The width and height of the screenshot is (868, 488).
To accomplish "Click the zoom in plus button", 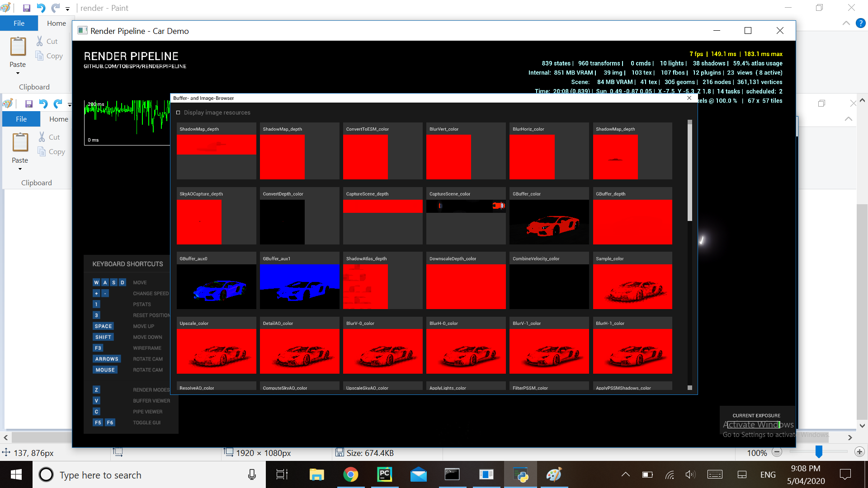I will (x=859, y=452).
